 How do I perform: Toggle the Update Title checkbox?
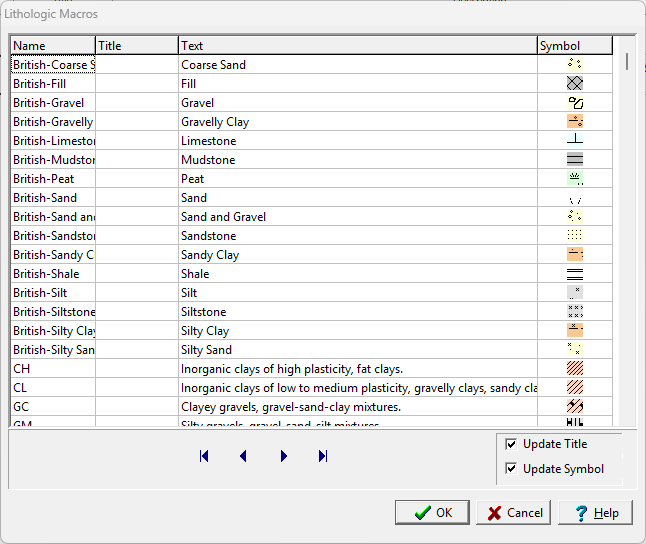512,444
